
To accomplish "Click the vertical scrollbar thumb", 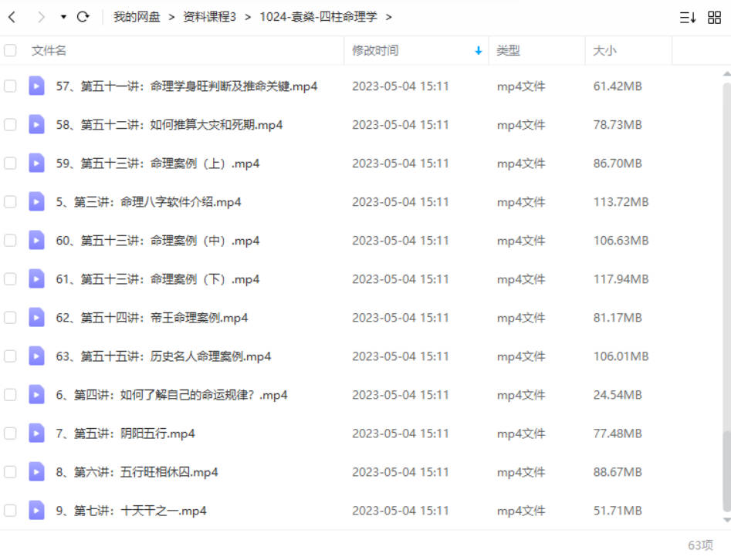I will click(x=726, y=471).
